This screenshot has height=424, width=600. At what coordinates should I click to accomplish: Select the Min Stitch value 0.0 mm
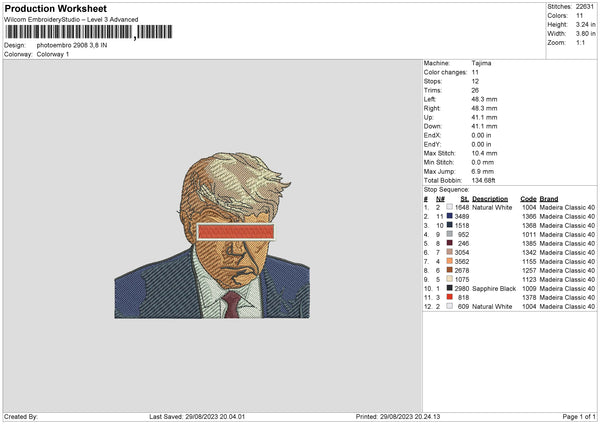483,162
